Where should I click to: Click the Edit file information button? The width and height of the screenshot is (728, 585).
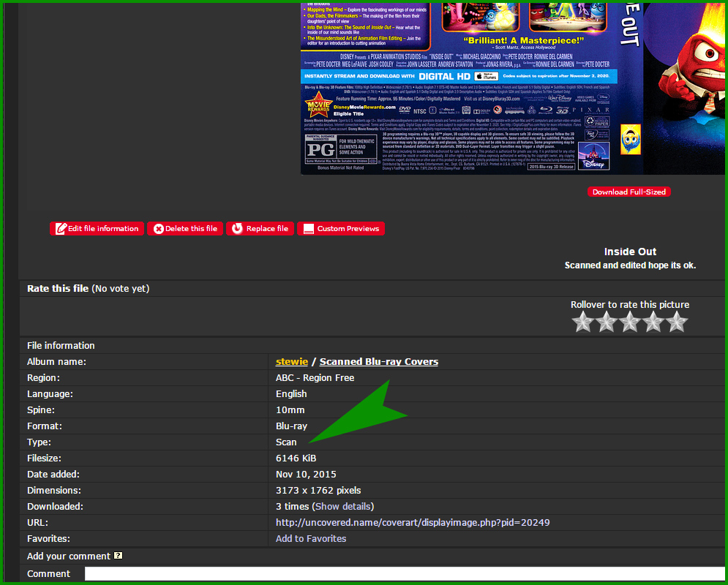click(x=97, y=229)
